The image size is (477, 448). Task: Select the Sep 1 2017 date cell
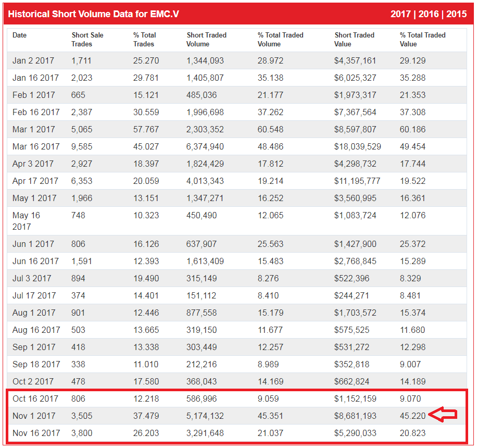[34, 347]
